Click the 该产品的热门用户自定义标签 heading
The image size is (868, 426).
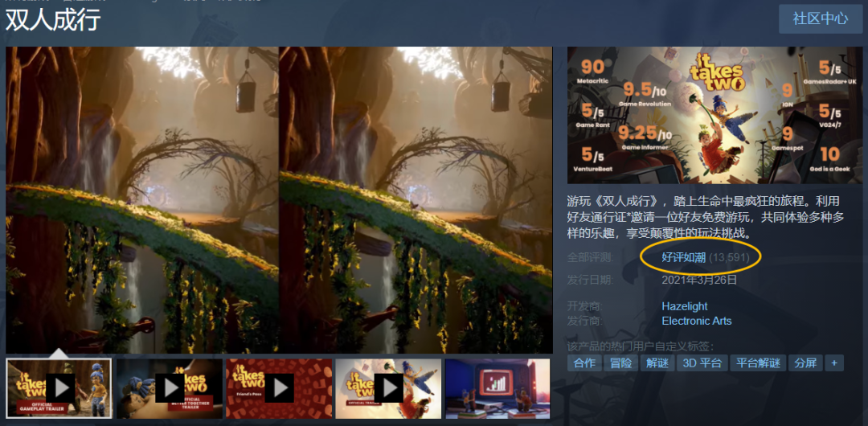(641, 346)
